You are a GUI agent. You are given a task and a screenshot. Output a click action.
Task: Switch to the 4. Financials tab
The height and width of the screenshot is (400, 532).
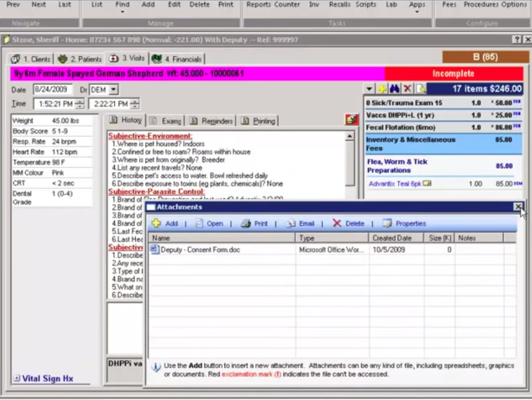(177, 59)
